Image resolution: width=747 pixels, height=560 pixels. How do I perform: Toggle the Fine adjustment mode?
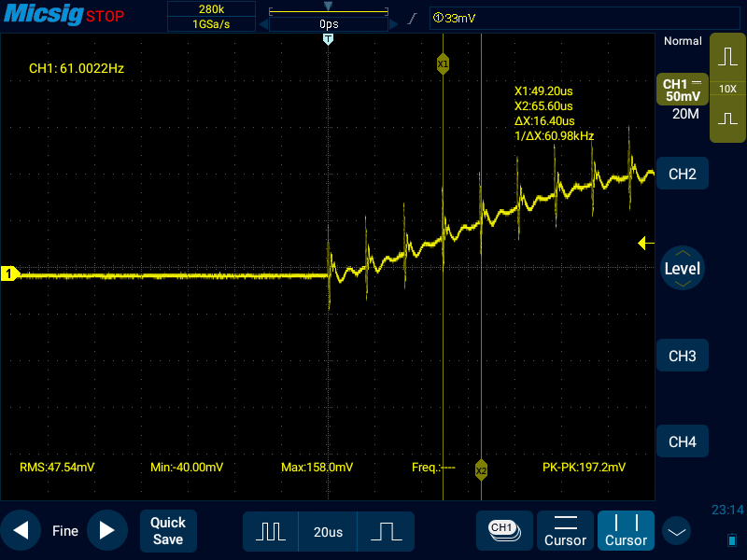click(64, 531)
